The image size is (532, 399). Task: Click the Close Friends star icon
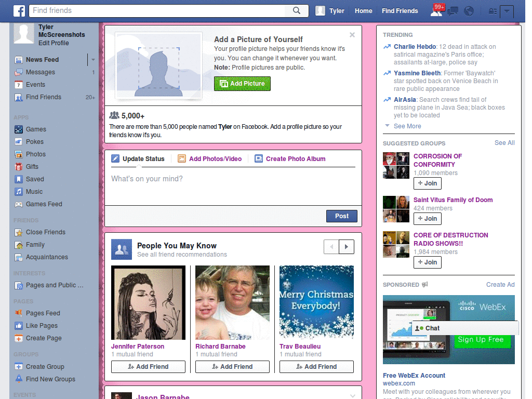click(19, 232)
